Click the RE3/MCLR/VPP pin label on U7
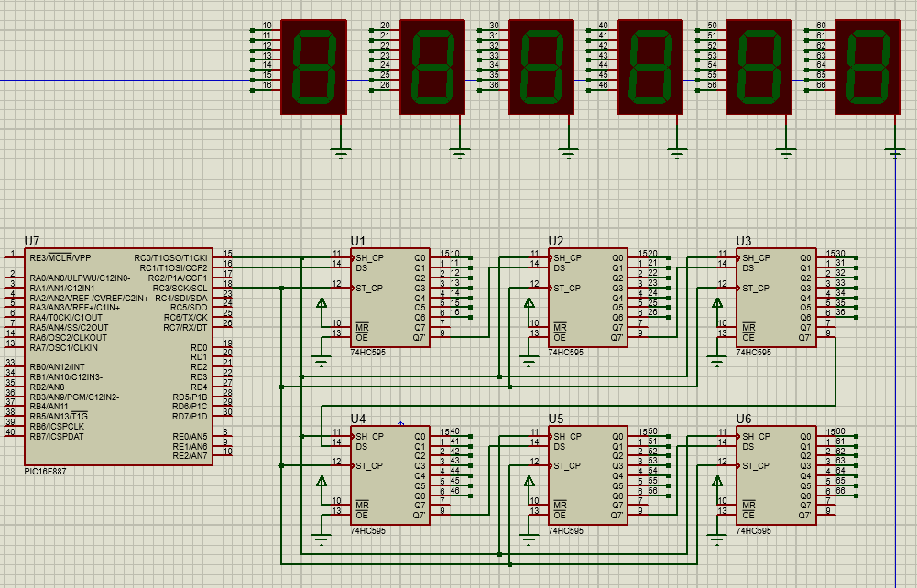The image size is (917, 588). (x=60, y=257)
